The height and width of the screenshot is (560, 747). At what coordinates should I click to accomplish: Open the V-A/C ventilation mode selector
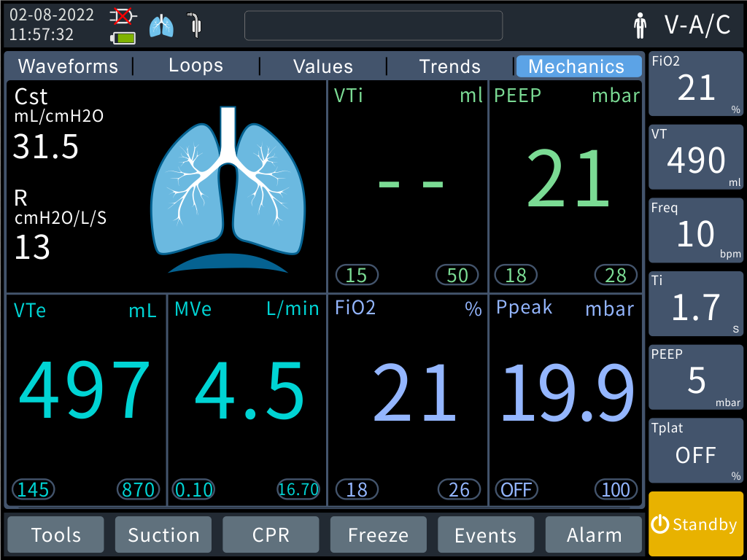coord(697,26)
